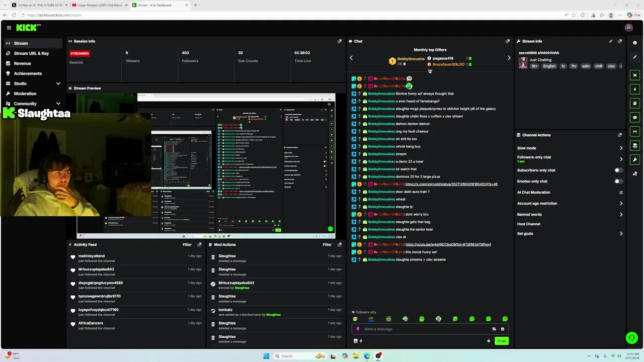Toggle the lightning bolt rail icon
Viewport: 644px width, 362px height.
[x=635, y=89]
